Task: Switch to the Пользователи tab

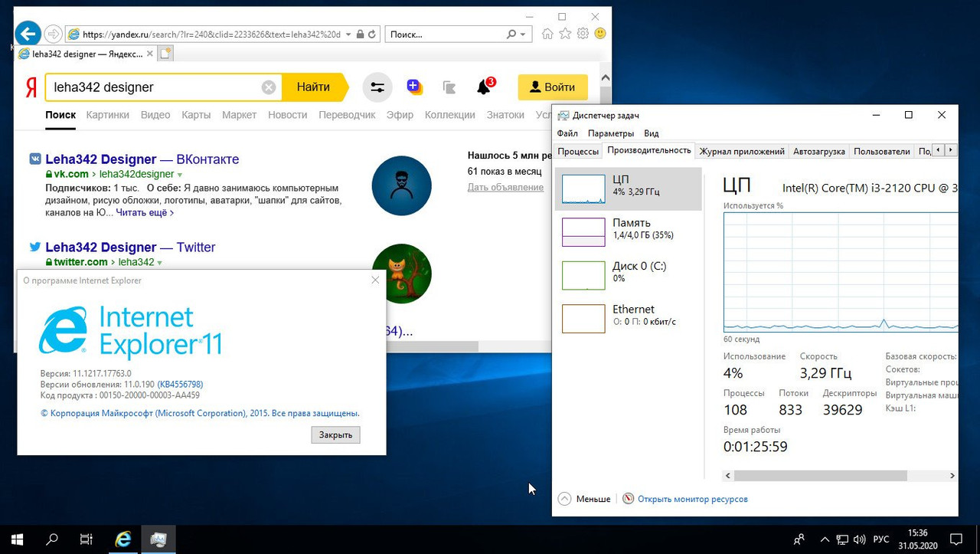Action: pyautogui.click(x=882, y=152)
